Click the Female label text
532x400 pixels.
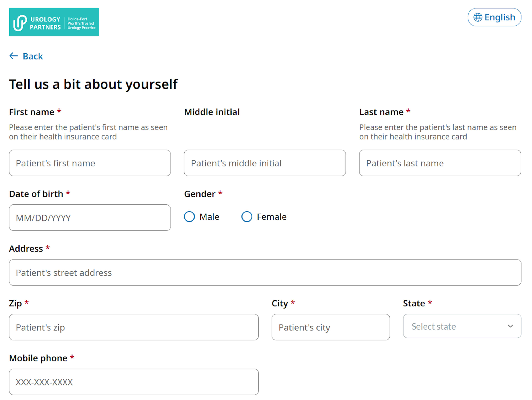click(272, 217)
